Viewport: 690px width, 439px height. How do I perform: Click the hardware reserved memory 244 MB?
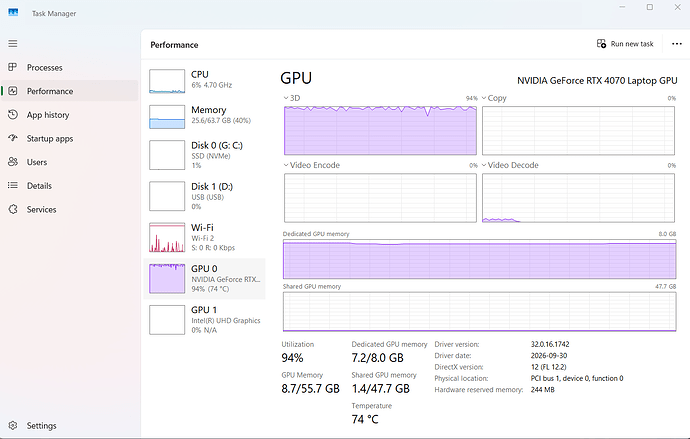[543, 390]
